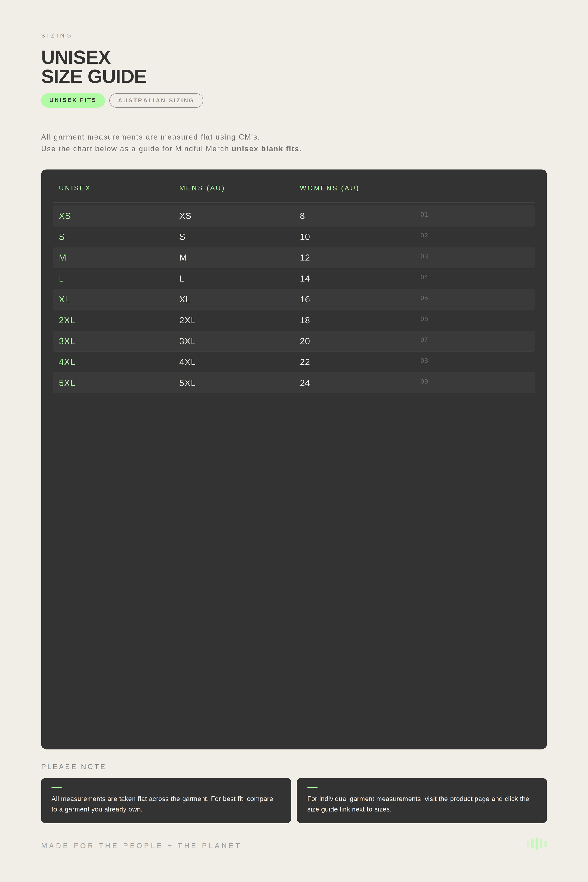Image resolution: width=588 pixels, height=882 pixels.
Task: Click the PLEASE NOTE section label
Action: (x=73, y=767)
